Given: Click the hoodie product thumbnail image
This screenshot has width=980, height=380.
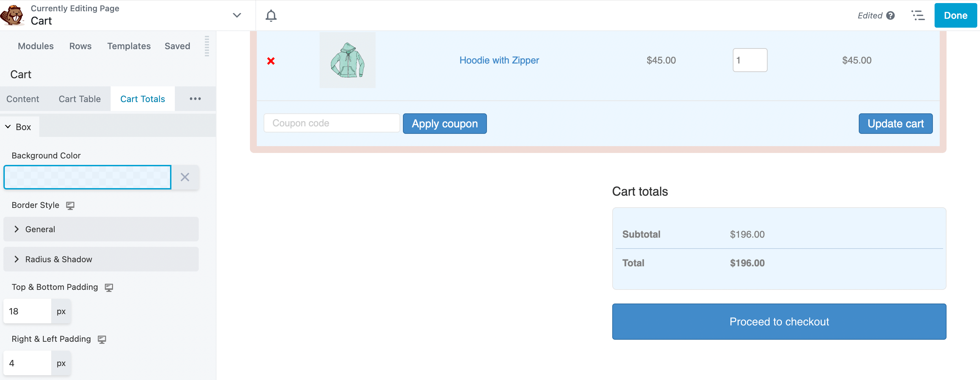Looking at the screenshot, I should (348, 60).
